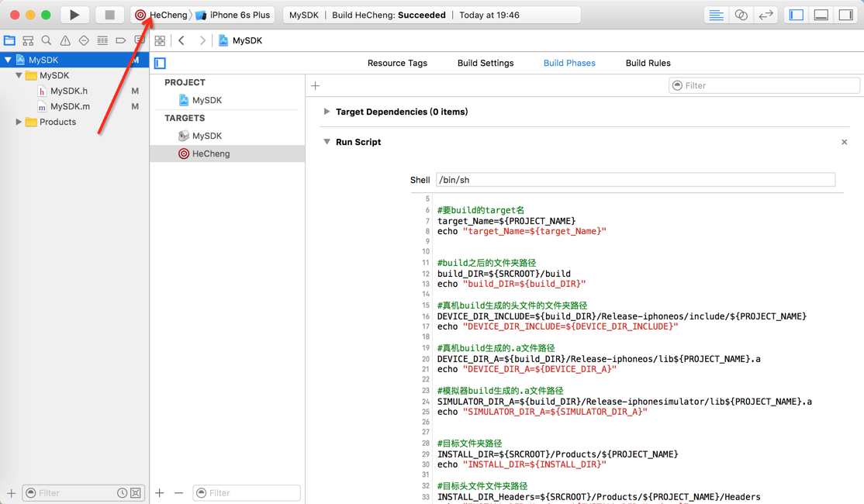Open related items grid menu
864x504 pixels.
pyautogui.click(x=160, y=40)
